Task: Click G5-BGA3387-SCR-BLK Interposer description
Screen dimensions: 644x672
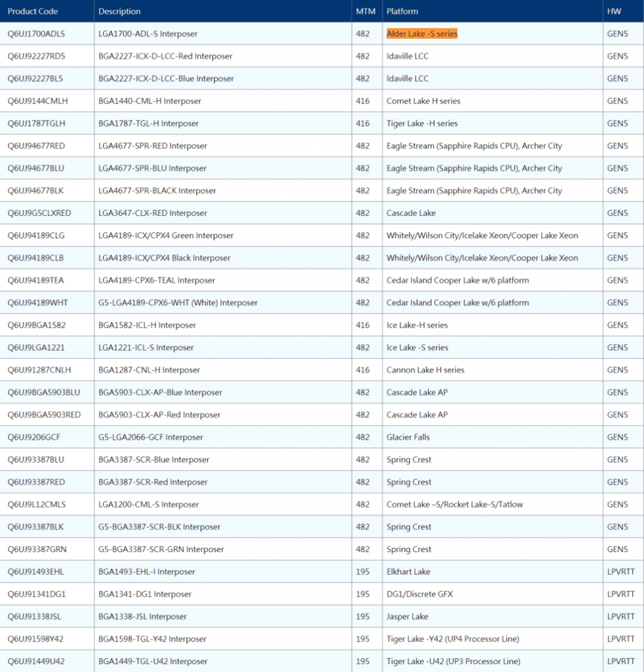Action: click(159, 527)
